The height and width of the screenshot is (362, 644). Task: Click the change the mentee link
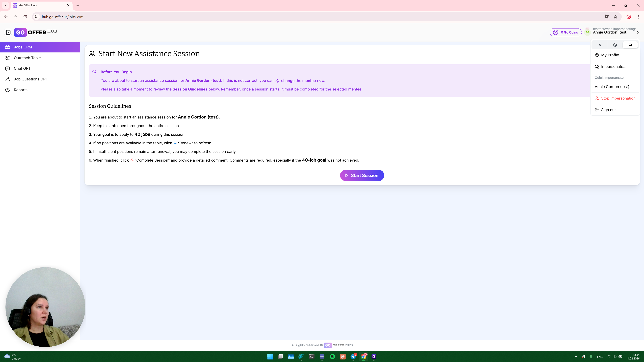298,80
